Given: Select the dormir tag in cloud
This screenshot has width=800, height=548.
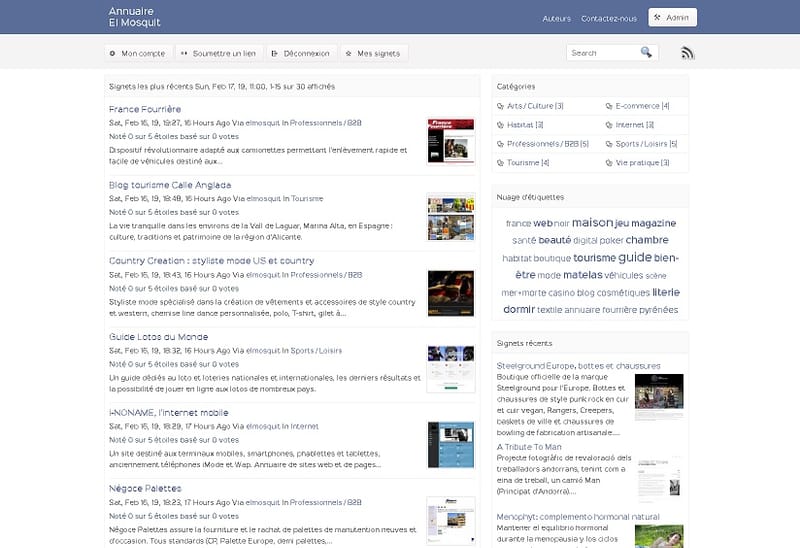Looking at the screenshot, I should [x=519, y=309].
